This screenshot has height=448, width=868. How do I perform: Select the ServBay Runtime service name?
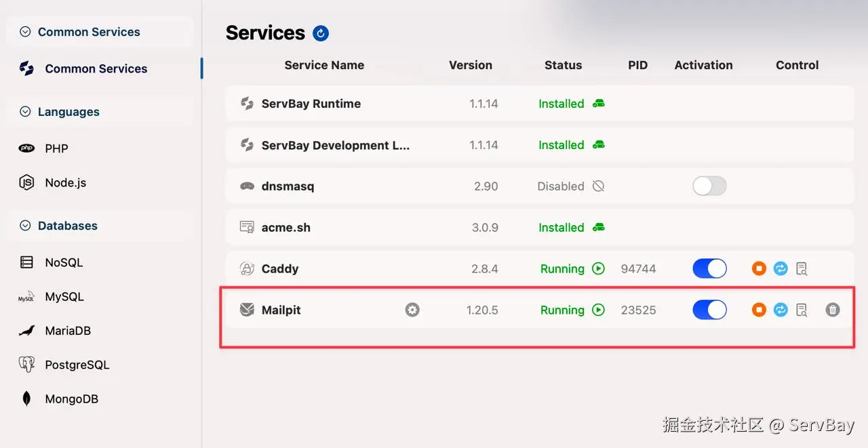311,104
